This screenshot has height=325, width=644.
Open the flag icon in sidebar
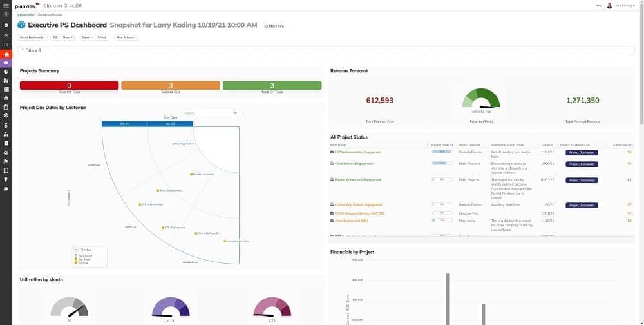pos(6,161)
